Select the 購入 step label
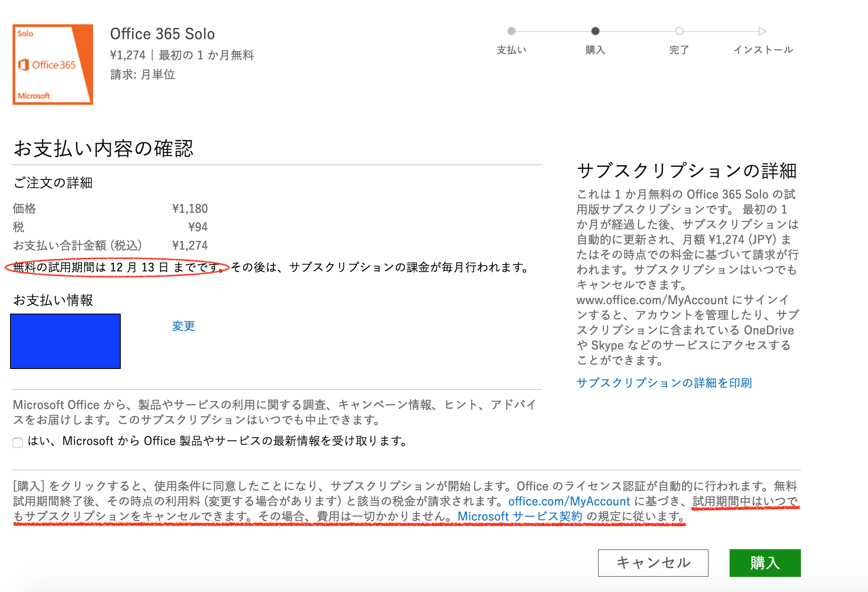868x592 pixels. click(595, 50)
